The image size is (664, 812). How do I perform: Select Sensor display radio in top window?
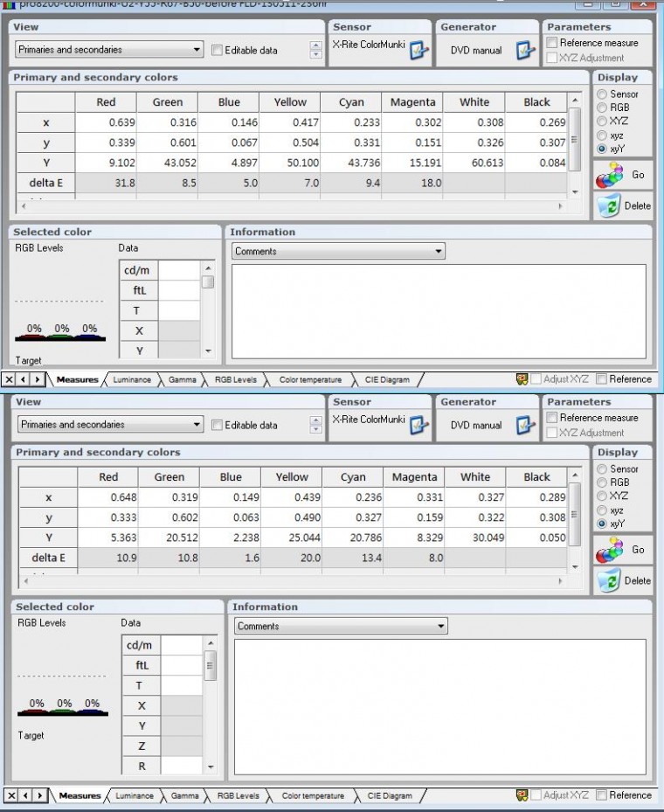point(601,94)
